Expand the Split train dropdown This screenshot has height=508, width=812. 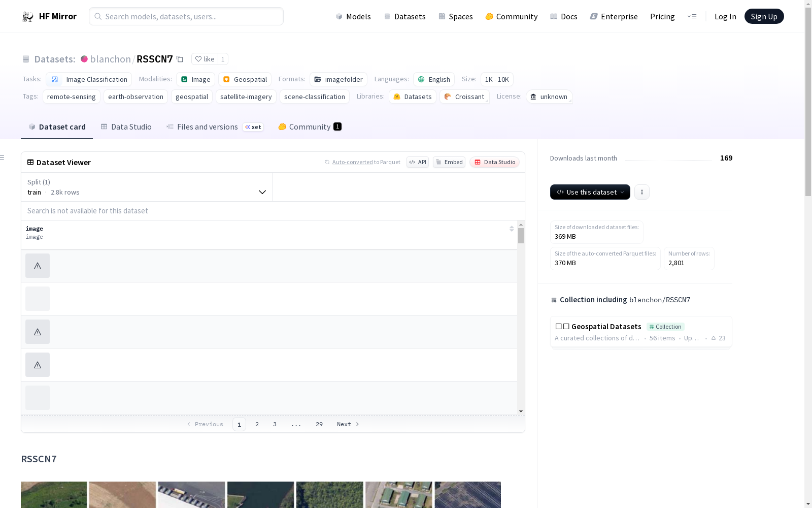[x=147, y=187]
